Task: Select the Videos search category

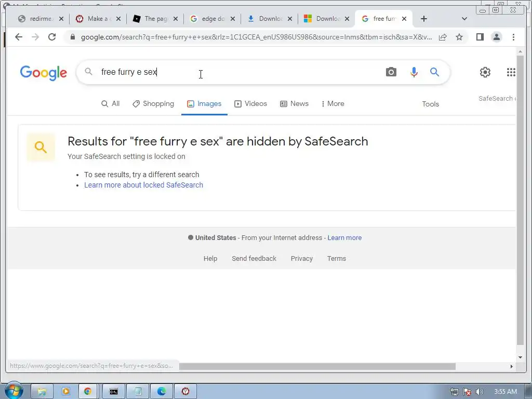Action: point(251,103)
